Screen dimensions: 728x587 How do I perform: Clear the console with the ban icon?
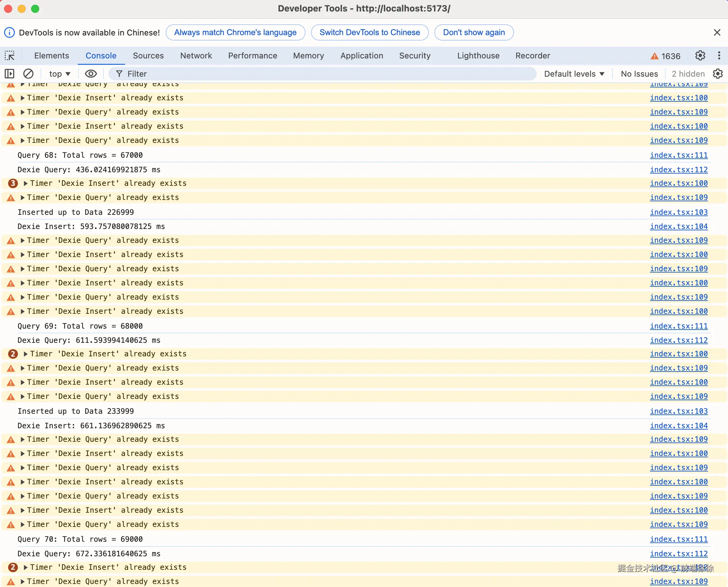click(x=28, y=74)
